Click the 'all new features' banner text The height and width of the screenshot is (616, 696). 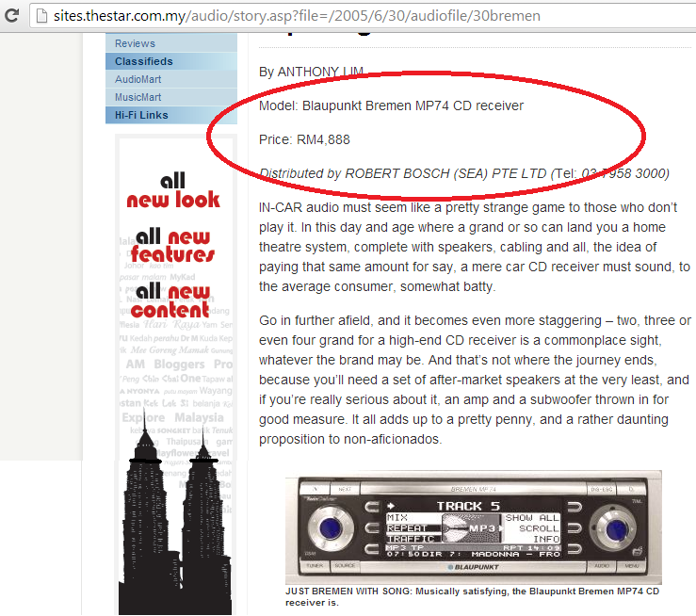coord(173,246)
